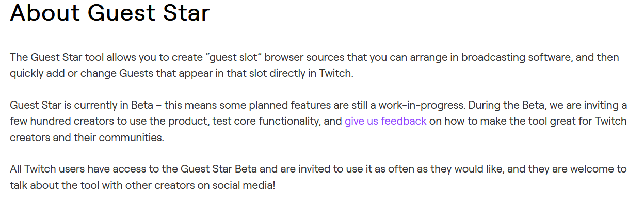
Task: Click the quoted "guest slot" phrase
Action: point(233,57)
